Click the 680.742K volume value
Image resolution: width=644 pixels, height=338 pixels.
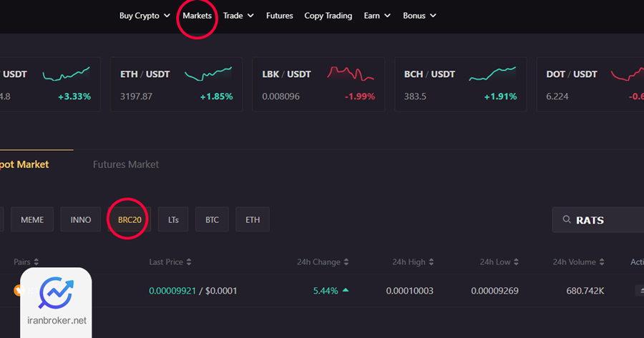click(585, 291)
